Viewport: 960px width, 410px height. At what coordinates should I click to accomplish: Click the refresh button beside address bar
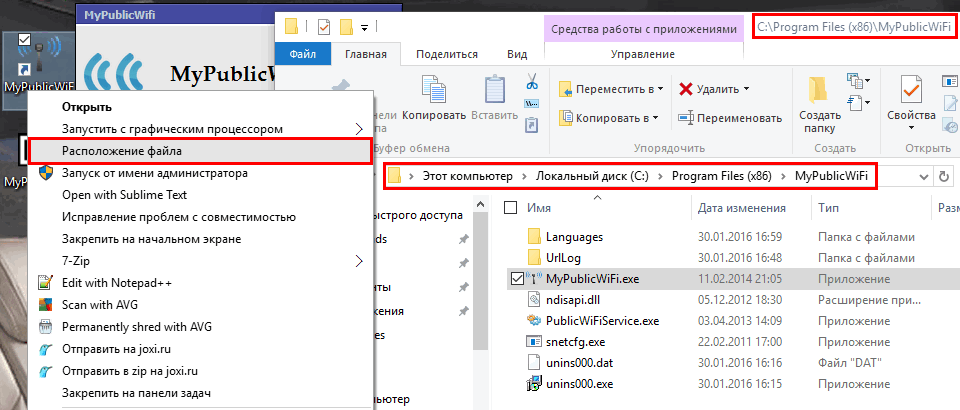click(943, 177)
